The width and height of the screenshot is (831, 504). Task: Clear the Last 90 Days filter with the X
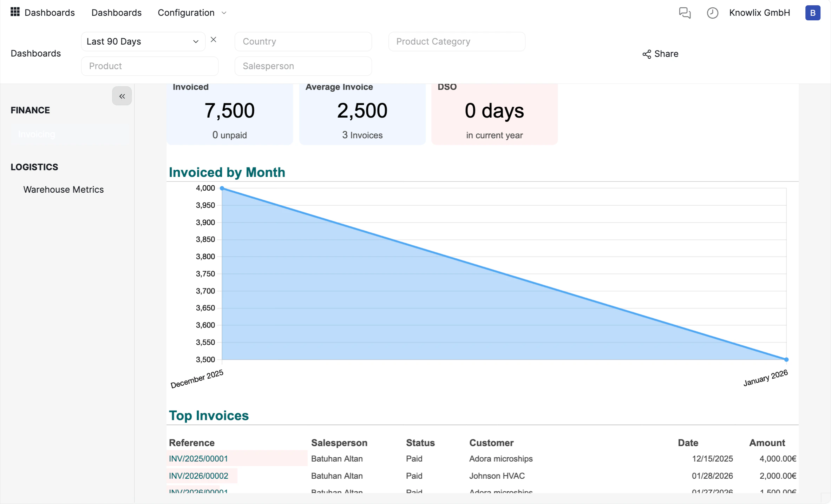tap(214, 39)
